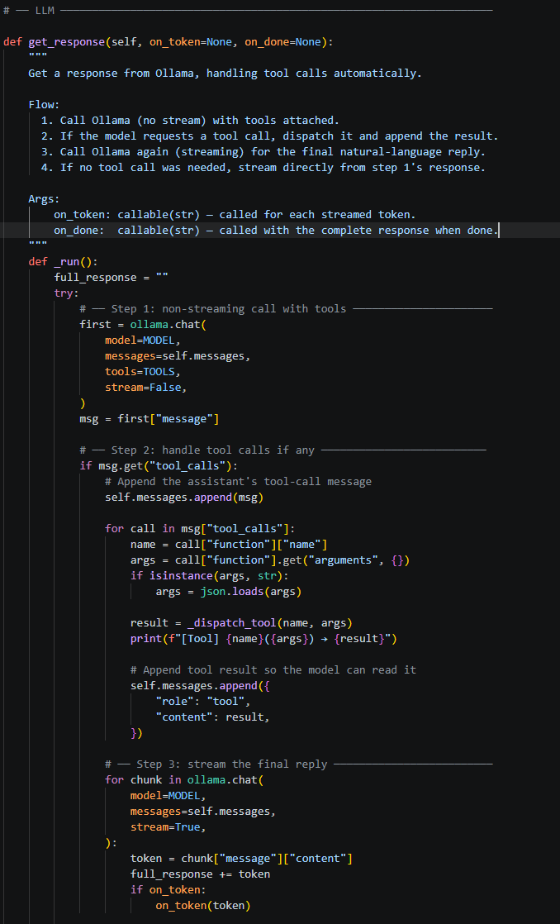Click the 'stream=True,' argument

pos(168,827)
